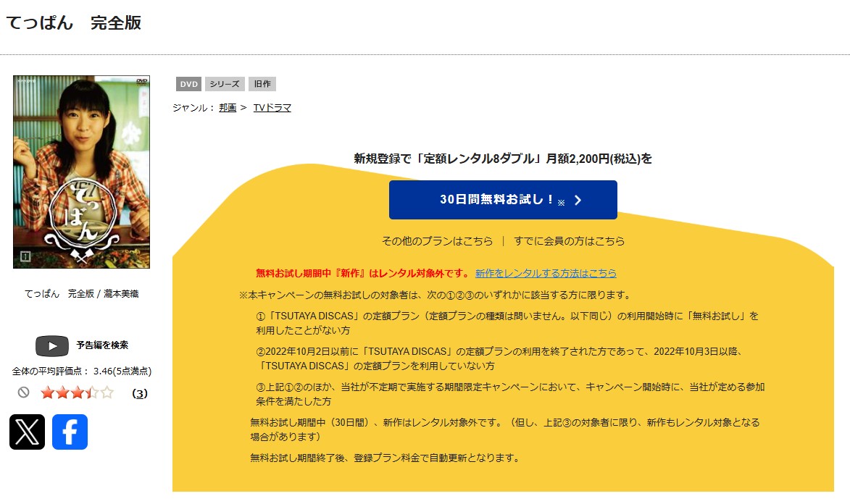
Task: Click the ジャンル: label
Action: click(193, 107)
